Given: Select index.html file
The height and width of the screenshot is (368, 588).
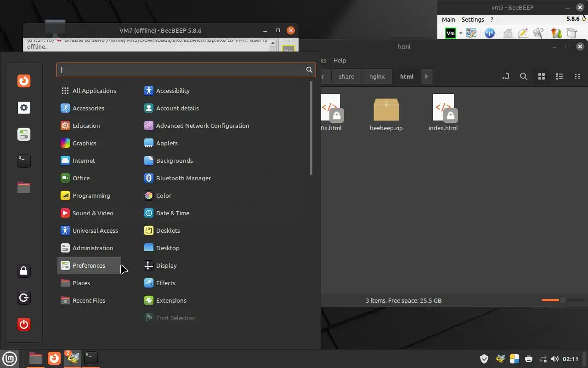Looking at the screenshot, I should pos(443,113).
